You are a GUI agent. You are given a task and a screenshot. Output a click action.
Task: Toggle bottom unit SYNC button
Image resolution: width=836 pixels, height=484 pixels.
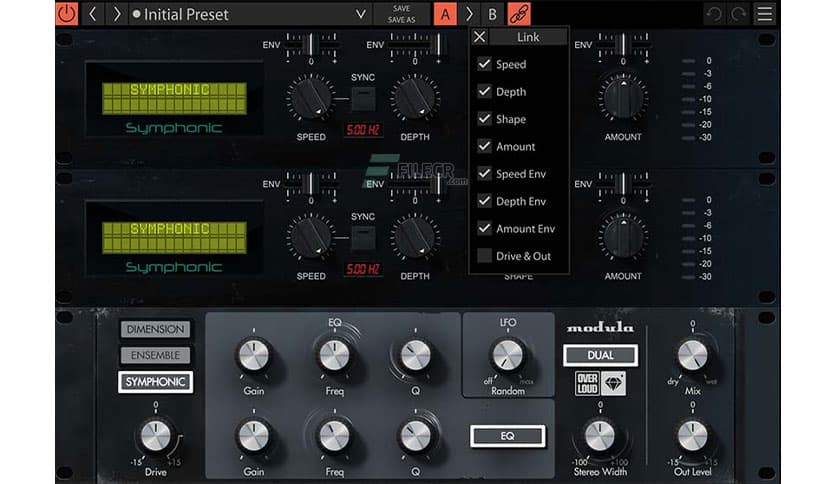363,238
